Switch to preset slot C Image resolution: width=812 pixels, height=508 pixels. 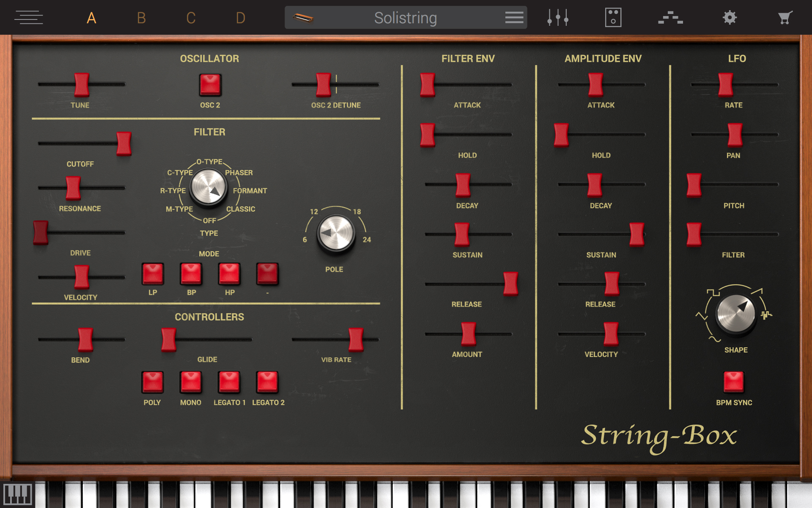click(190, 17)
